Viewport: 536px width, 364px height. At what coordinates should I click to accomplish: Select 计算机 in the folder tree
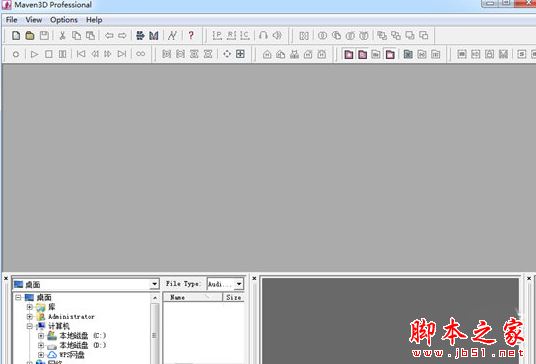[59, 326]
